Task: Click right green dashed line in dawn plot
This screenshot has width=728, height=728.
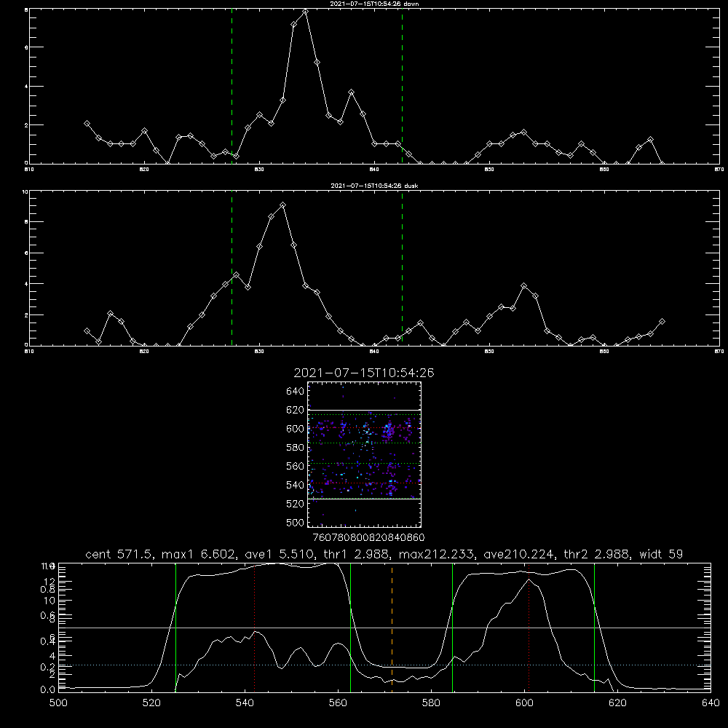Action: pos(402,86)
